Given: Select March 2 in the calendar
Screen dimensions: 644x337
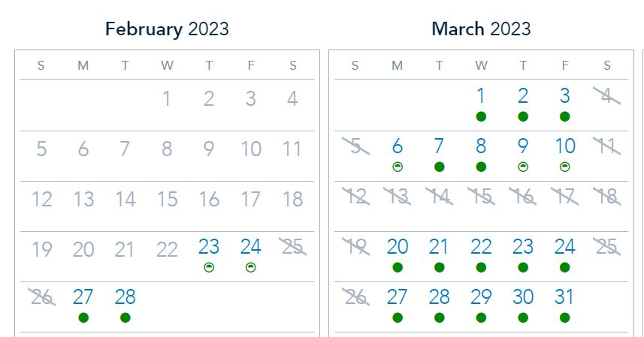Looking at the screenshot, I should click(x=523, y=96).
